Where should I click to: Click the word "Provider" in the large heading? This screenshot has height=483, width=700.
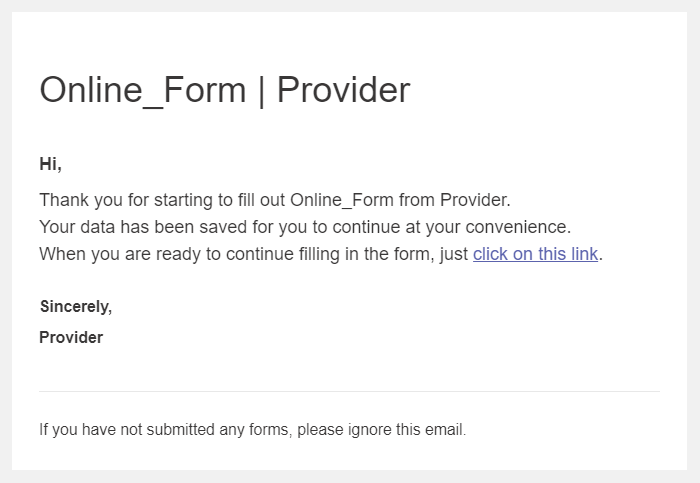[x=343, y=90]
